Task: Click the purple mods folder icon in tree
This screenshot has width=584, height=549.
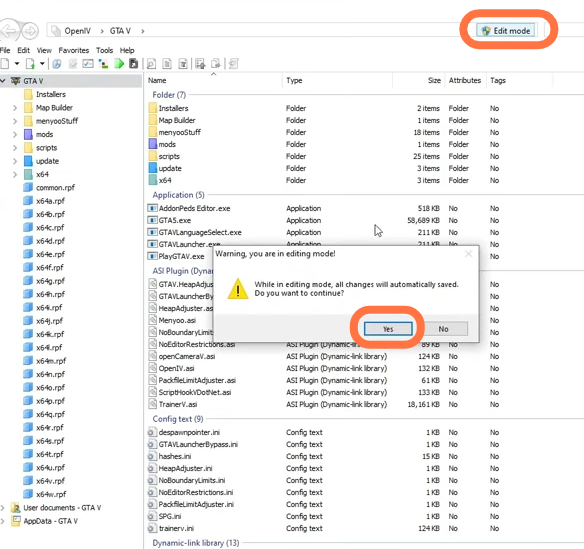Action: [x=28, y=134]
